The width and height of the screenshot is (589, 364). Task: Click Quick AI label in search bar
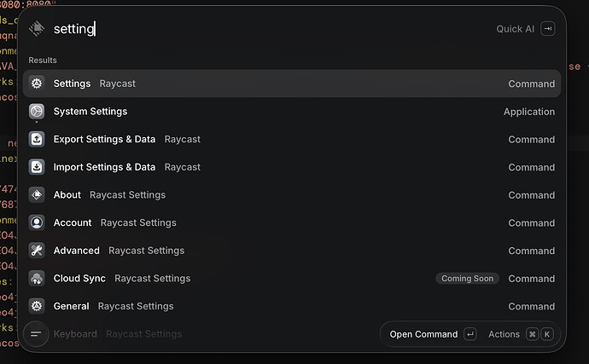(x=515, y=29)
